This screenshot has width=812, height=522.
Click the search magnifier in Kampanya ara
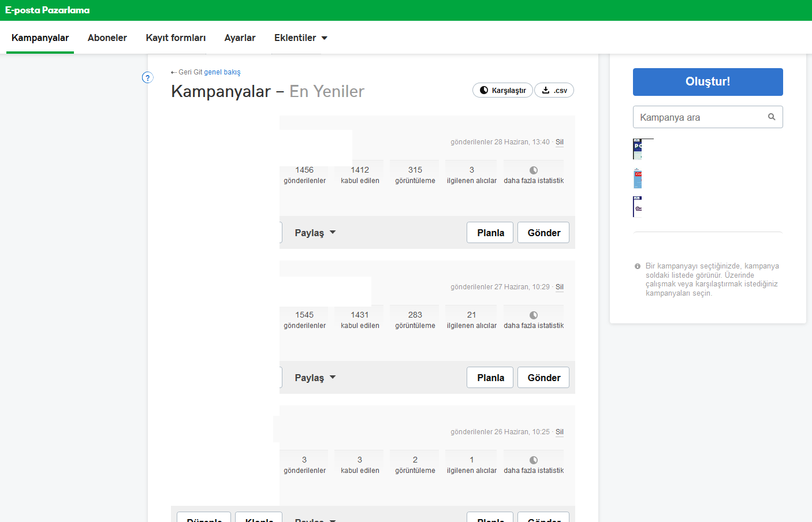[772, 117]
